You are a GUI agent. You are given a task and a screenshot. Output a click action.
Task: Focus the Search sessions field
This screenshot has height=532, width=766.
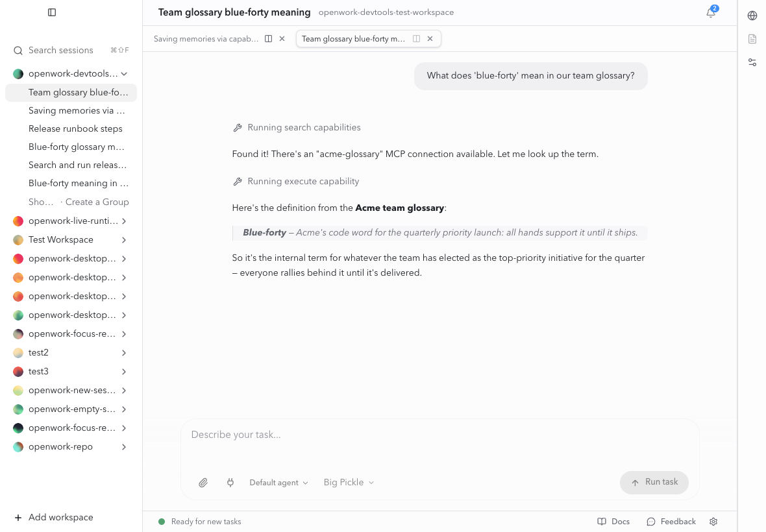(71, 51)
